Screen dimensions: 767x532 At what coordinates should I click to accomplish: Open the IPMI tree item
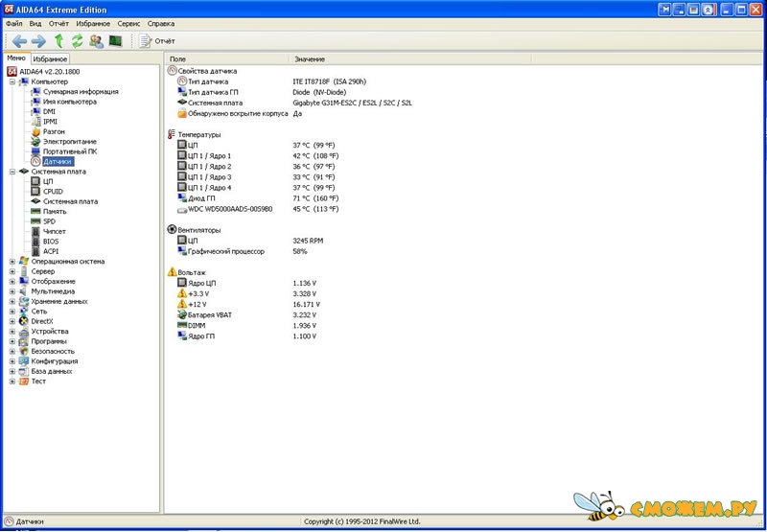point(50,122)
